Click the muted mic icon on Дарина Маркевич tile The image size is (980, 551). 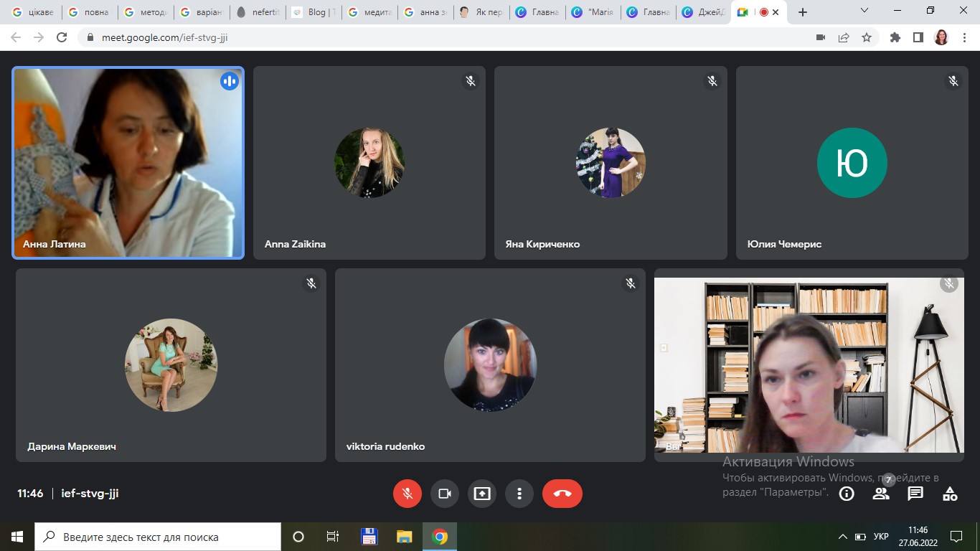click(311, 283)
